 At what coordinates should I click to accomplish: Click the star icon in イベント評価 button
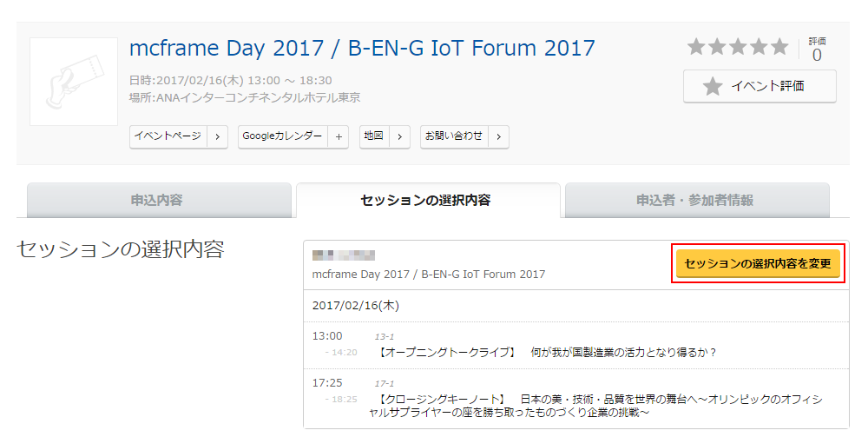[x=713, y=86]
